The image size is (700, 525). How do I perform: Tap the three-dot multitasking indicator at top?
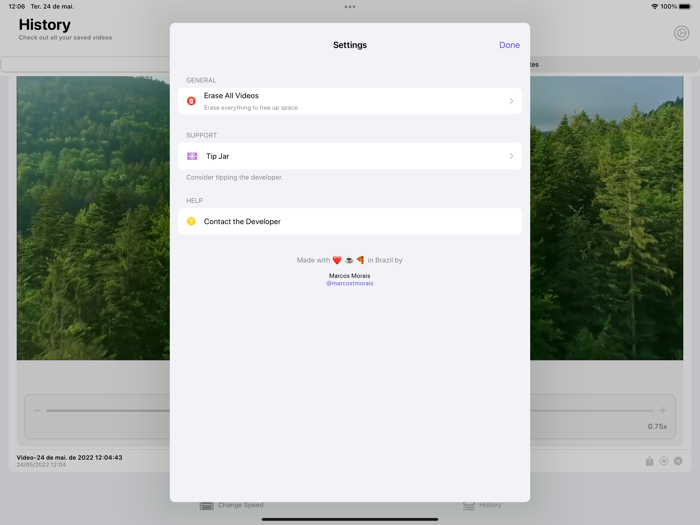(x=350, y=7)
